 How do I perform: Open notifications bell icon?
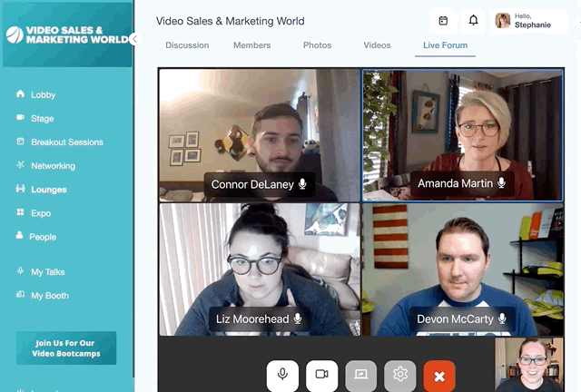[x=473, y=20]
